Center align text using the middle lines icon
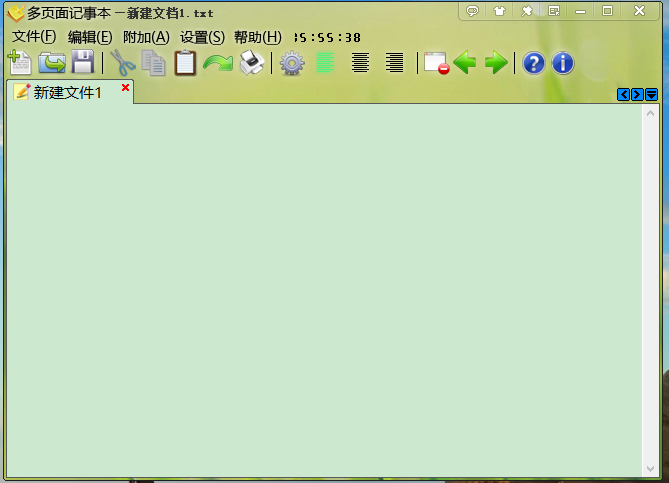Image resolution: width=669 pixels, height=483 pixels. point(361,63)
